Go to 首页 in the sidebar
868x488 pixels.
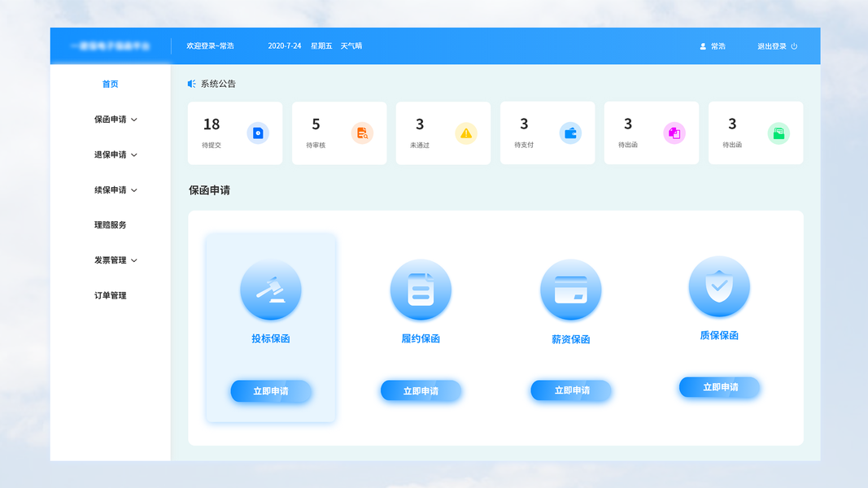coord(110,84)
